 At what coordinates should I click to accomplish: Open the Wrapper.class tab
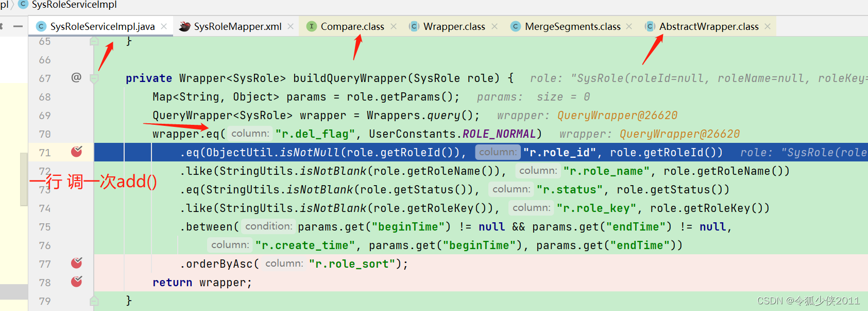tap(454, 26)
